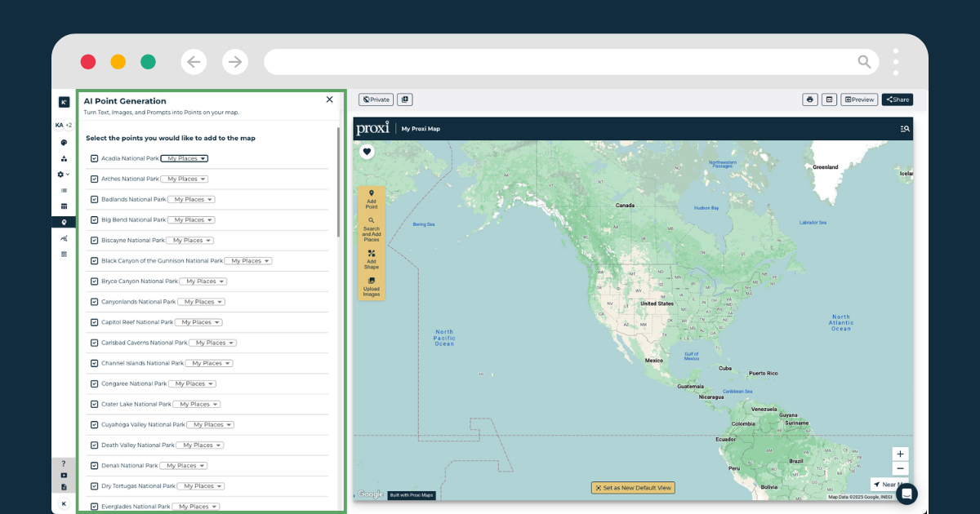This screenshot has height=514, width=980.
Task: Click the browser address bar
Action: (572, 62)
